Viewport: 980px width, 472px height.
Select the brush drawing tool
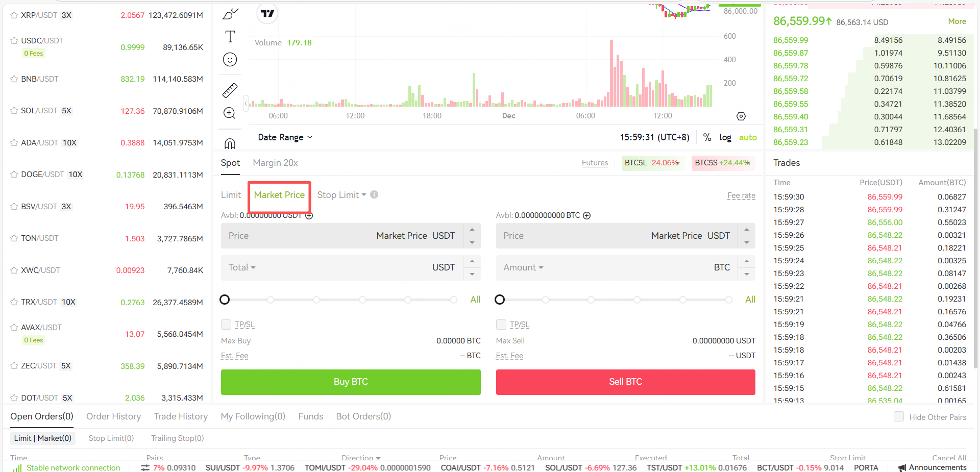[230, 14]
